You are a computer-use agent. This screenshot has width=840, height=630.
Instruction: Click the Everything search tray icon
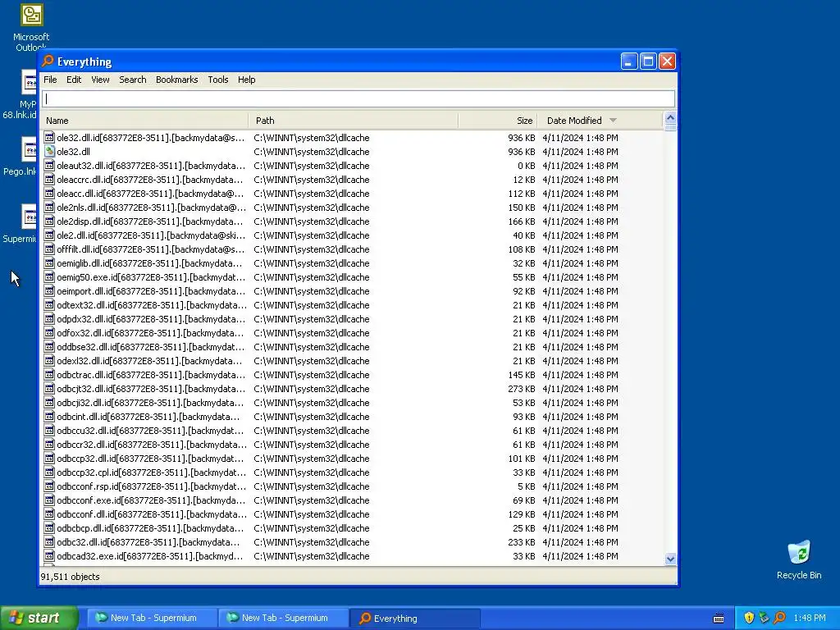coord(779,618)
